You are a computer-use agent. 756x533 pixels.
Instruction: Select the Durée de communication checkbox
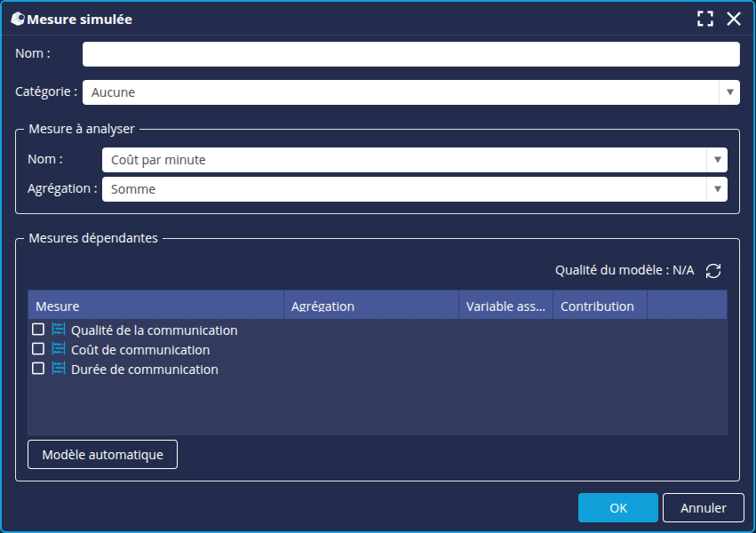38,369
